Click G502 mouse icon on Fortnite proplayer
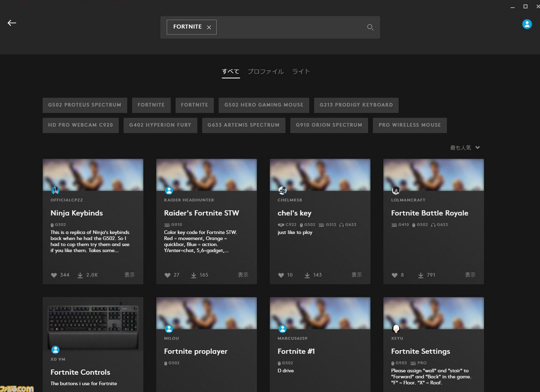 (166, 363)
